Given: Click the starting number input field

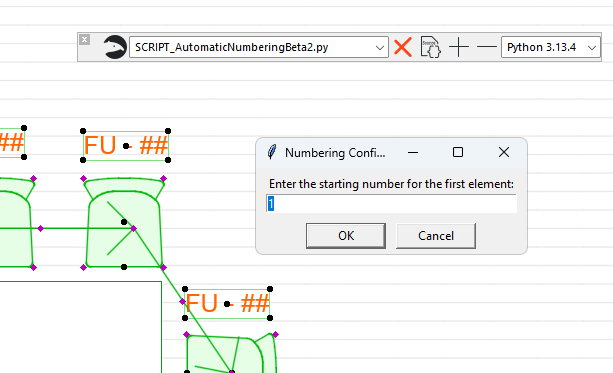Looking at the screenshot, I should pos(391,204).
